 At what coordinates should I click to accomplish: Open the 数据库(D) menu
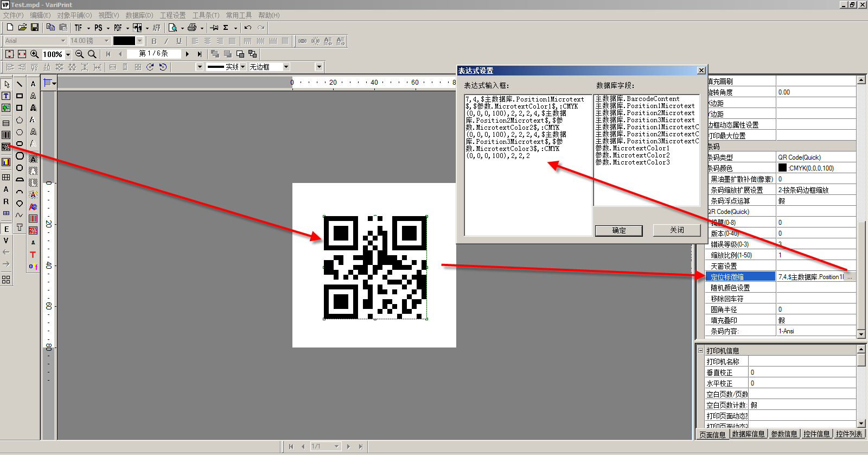pos(139,15)
